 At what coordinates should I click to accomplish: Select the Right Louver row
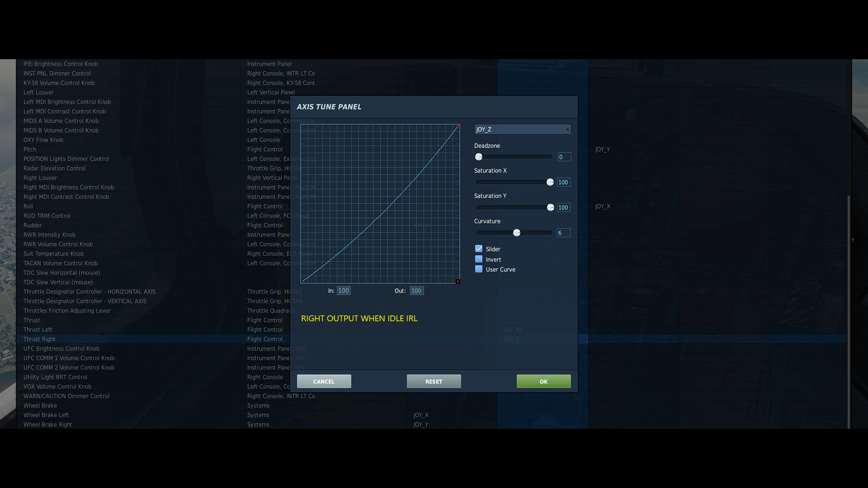pyautogui.click(x=431, y=178)
